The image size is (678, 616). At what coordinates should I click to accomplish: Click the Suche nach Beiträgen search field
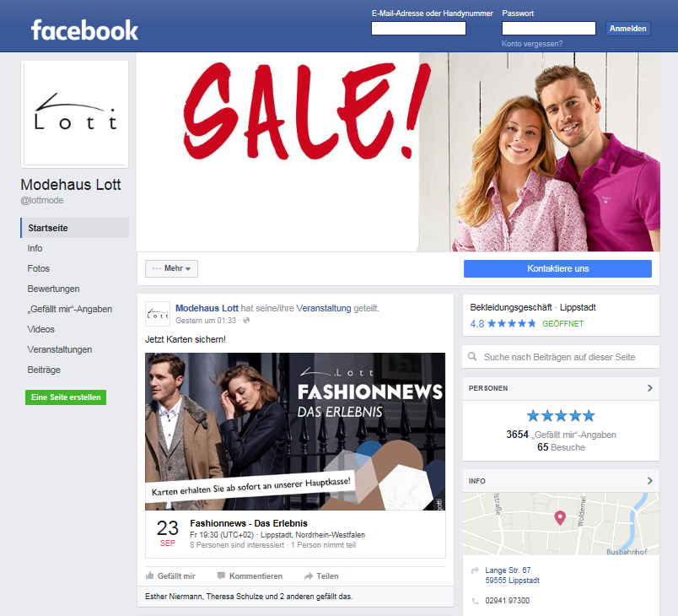click(x=561, y=357)
